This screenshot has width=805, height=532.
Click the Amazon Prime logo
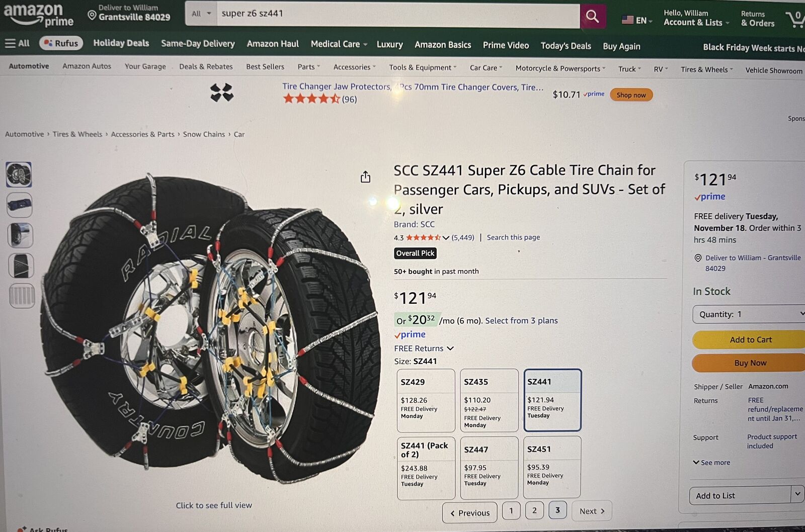38,15
